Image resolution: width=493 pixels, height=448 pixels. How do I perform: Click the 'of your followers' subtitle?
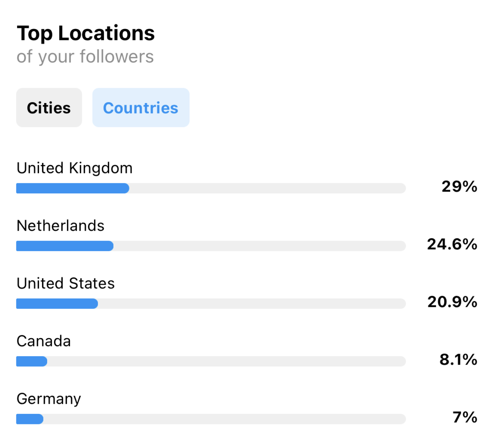[x=85, y=57]
